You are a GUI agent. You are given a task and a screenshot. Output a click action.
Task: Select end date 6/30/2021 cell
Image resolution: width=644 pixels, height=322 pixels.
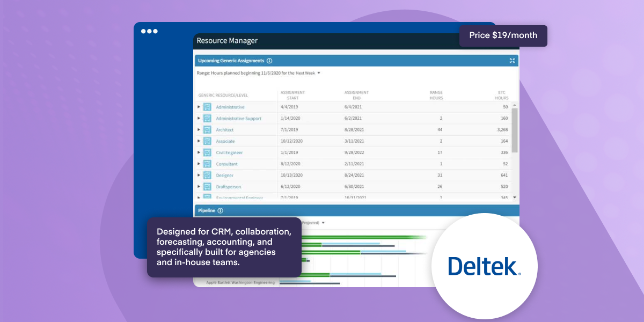point(354,187)
